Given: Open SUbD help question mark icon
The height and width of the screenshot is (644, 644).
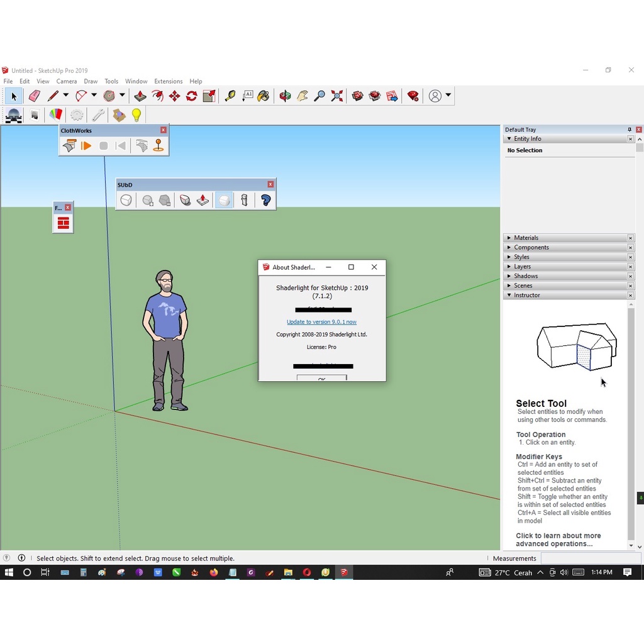Looking at the screenshot, I should [x=265, y=200].
